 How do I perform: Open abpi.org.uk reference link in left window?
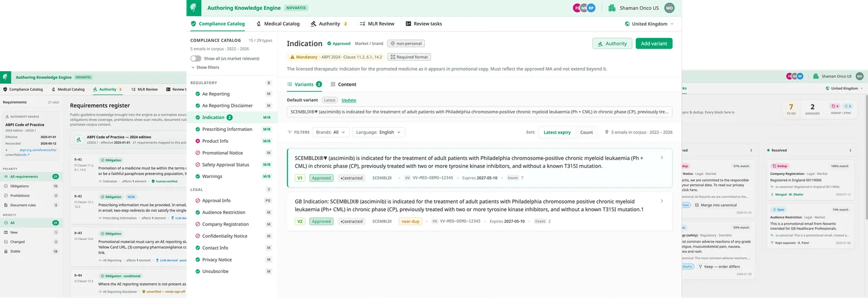point(37,152)
